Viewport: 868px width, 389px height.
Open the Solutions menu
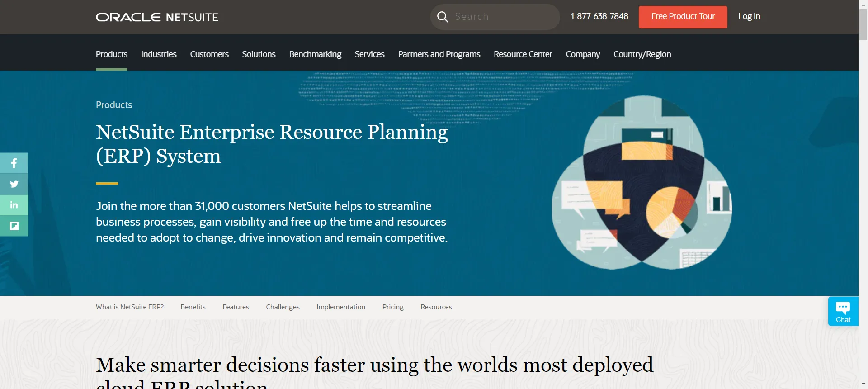[259, 54]
